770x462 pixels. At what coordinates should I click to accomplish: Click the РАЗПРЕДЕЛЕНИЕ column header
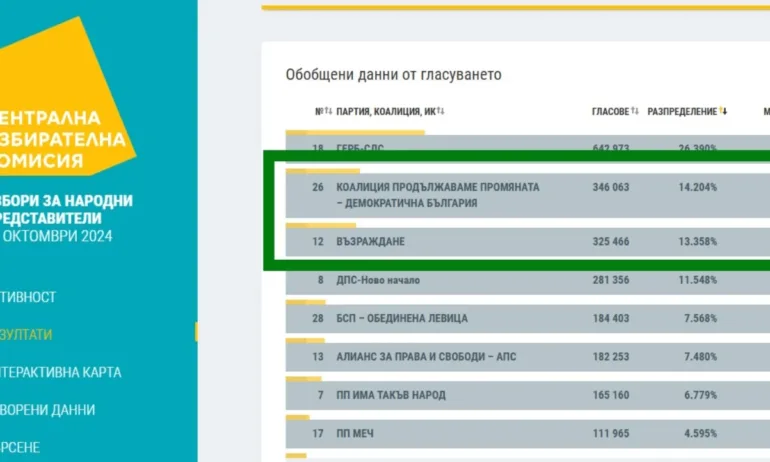click(x=682, y=111)
